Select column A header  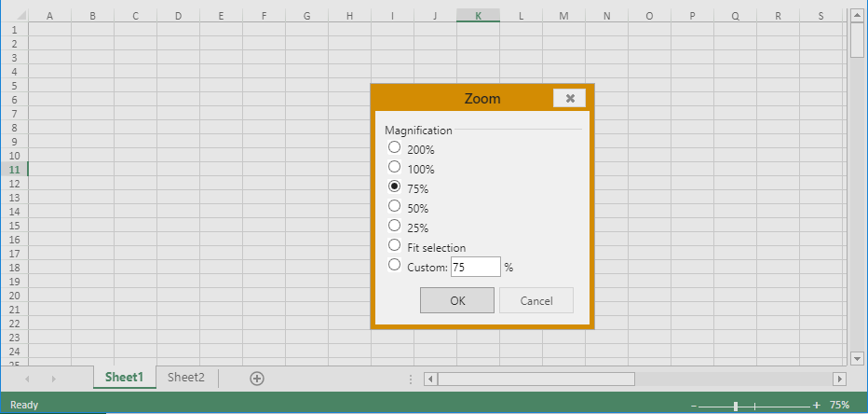pos(49,16)
